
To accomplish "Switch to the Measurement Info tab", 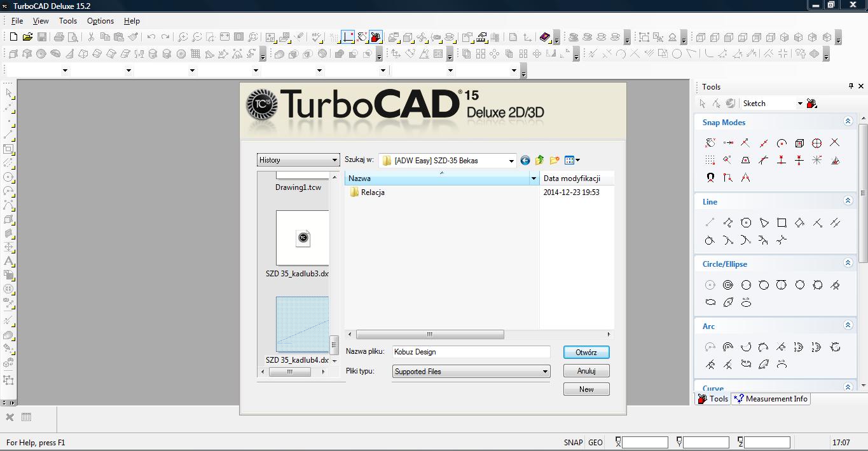I will tap(771, 399).
